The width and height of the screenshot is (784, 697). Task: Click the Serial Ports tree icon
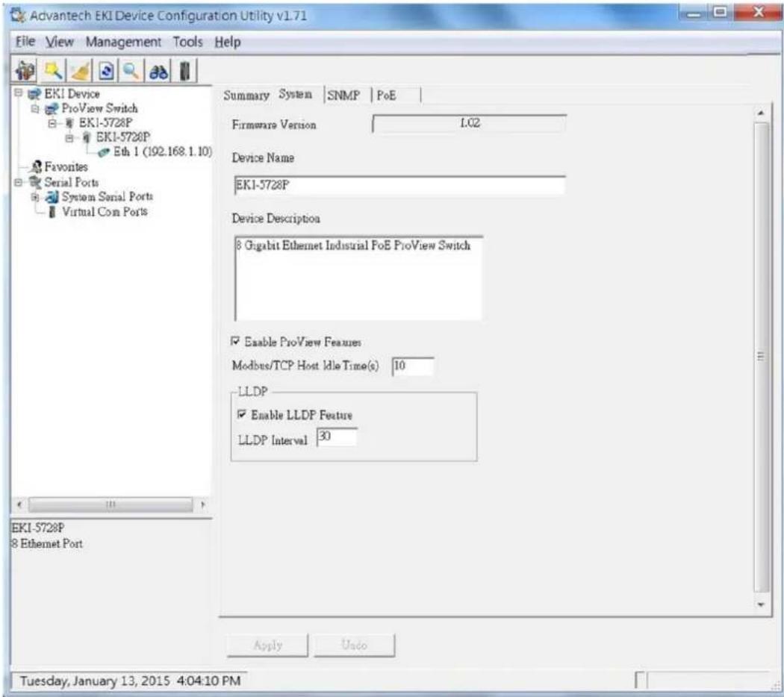tap(35, 182)
